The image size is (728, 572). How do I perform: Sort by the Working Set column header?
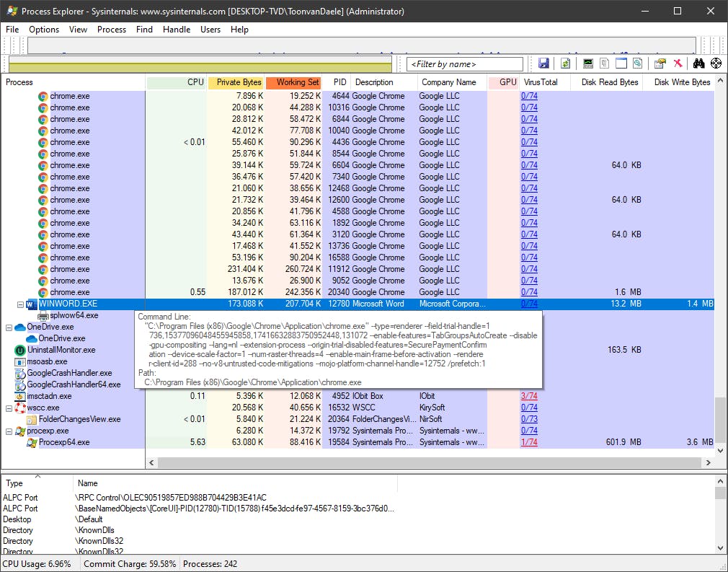coord(294,82)
